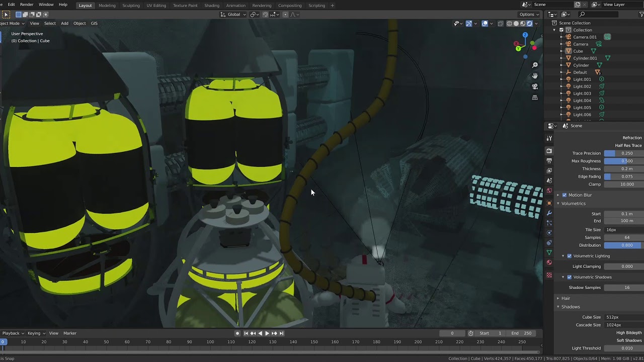The image size is (644, 362).
Task: Toggle camera view icon in viewport
Action: click(535, 86)
